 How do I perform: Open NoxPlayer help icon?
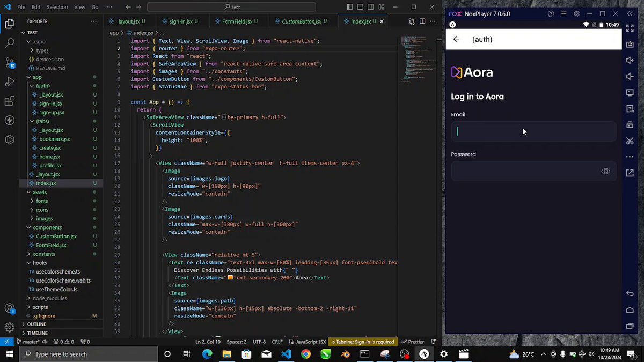coord(551,14)
